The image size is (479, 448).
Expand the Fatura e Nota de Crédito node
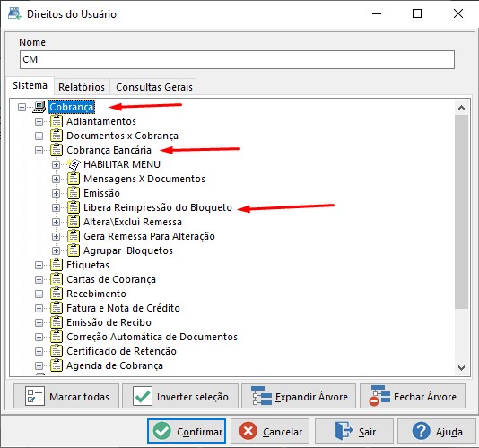coord(39,309)
